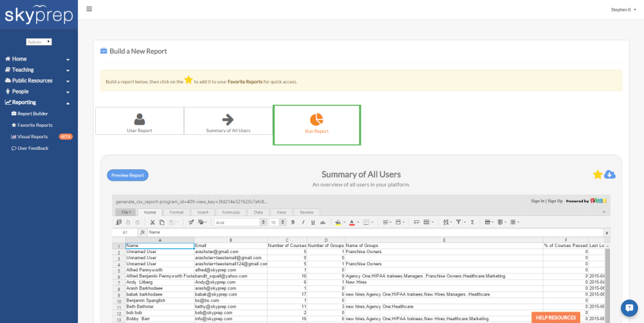Open the Admin role dropdown
Image resolution: width=644 pixels, height=323 pixels.
(39, 42)
